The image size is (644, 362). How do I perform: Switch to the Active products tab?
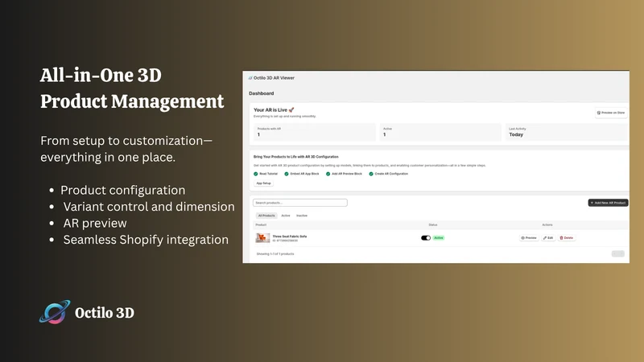click(286, 216)
